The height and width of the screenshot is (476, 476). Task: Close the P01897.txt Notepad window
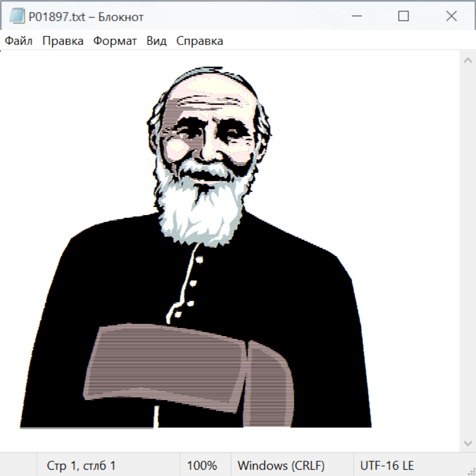click(x=451, y=16)
